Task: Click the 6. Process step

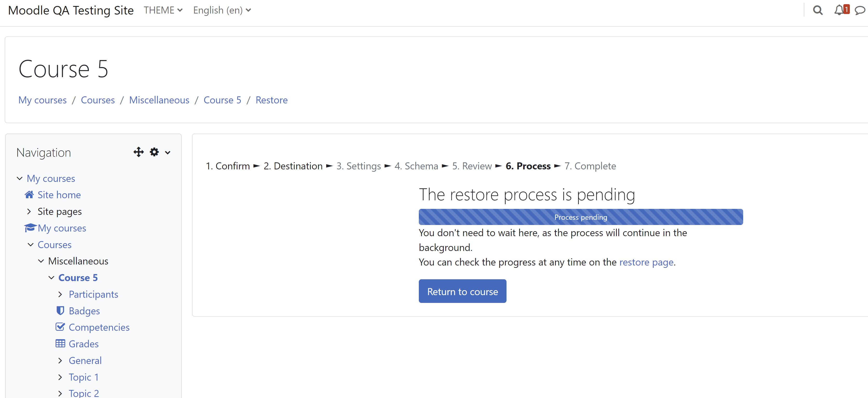Action: 528,166
